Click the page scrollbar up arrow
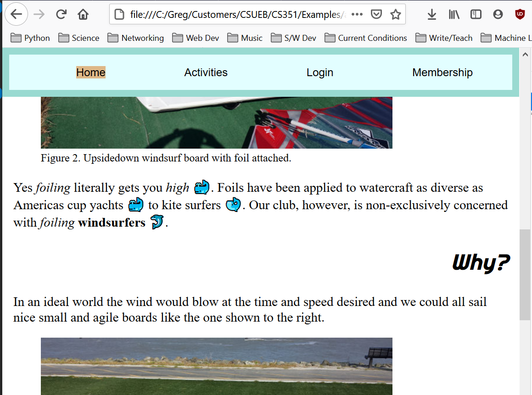This screenshot has width=532, height=395. click(x=525, y=55)
